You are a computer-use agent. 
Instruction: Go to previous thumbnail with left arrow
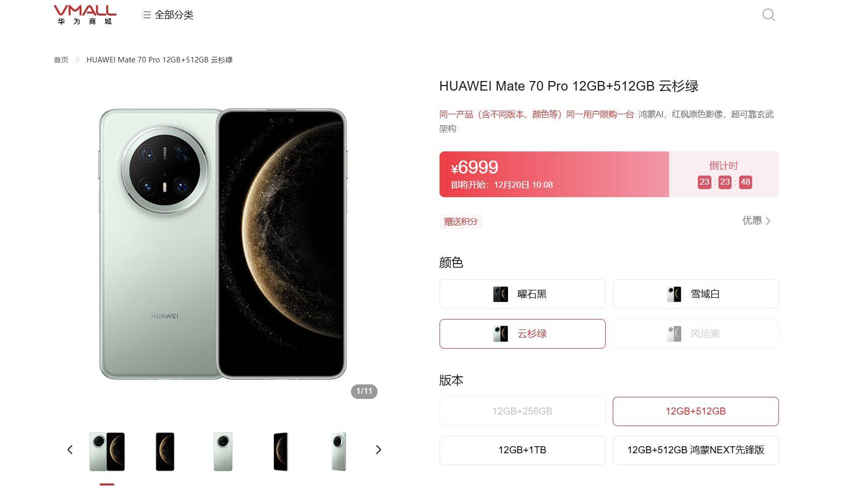coord(70,450)
